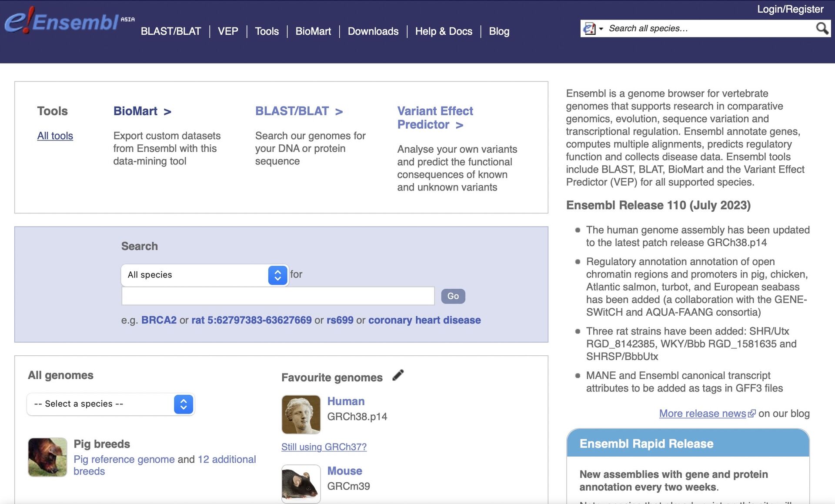Click the Pig breeds thumbnail image
This screenshot has height=504, width=835.
click(47, 457)
